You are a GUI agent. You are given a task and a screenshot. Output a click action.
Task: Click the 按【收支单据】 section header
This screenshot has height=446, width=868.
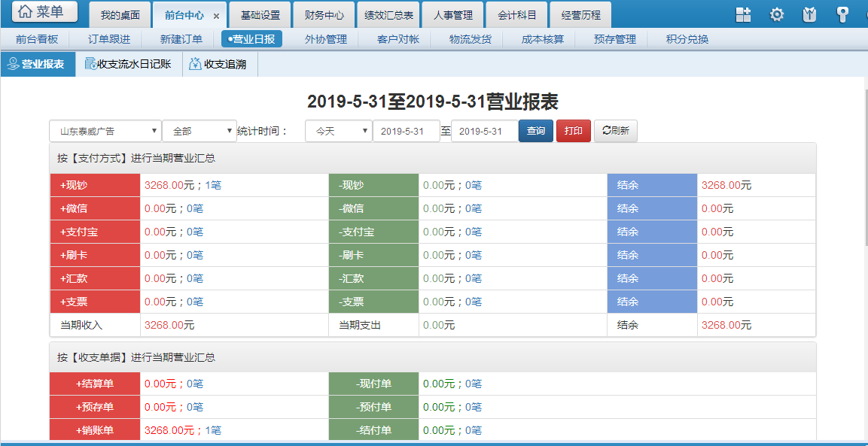tap(433, 357)
